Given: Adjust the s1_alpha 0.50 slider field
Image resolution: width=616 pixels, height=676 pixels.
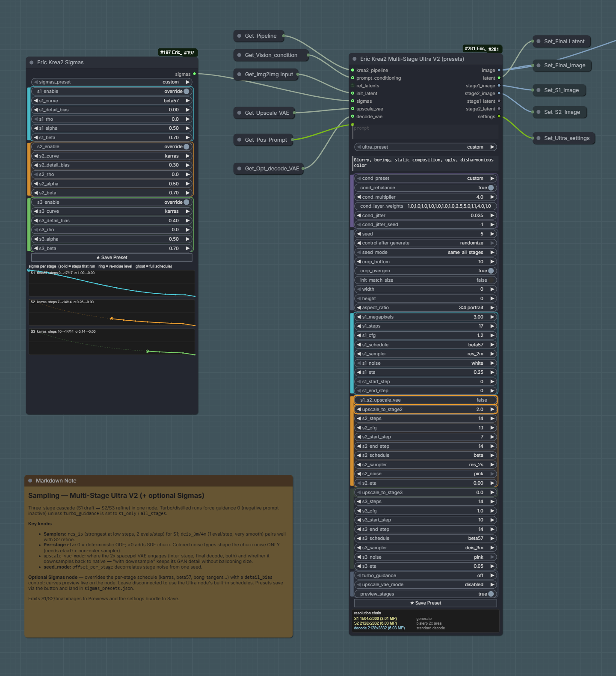Looking at the screenshot, I should [112, 128].
